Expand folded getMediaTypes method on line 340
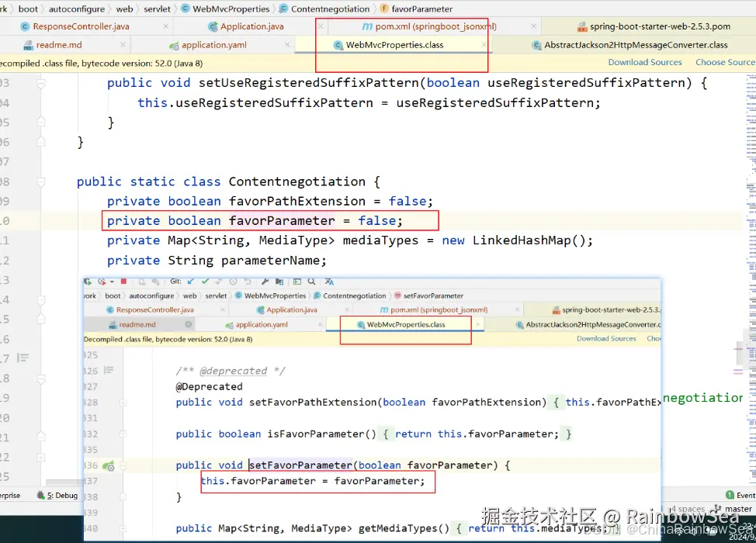This screenshot has height=543, width=756. click(123, 528)
